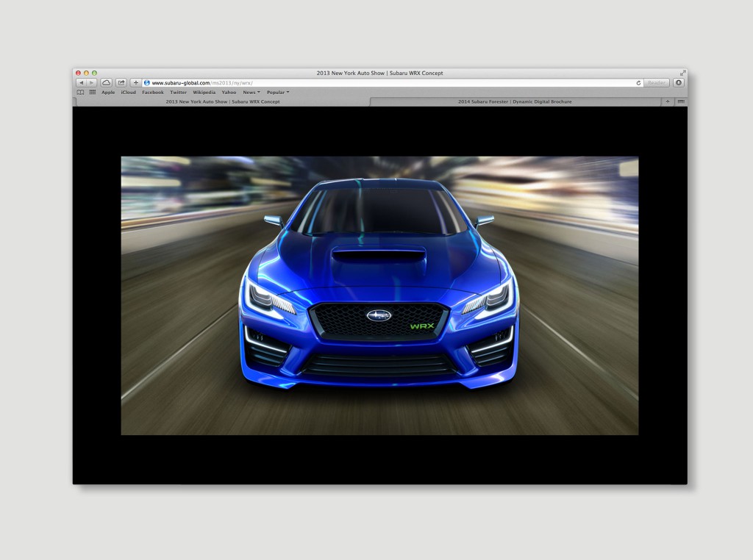Switch to 2014 Subaru Forester tab

point(515,101)
